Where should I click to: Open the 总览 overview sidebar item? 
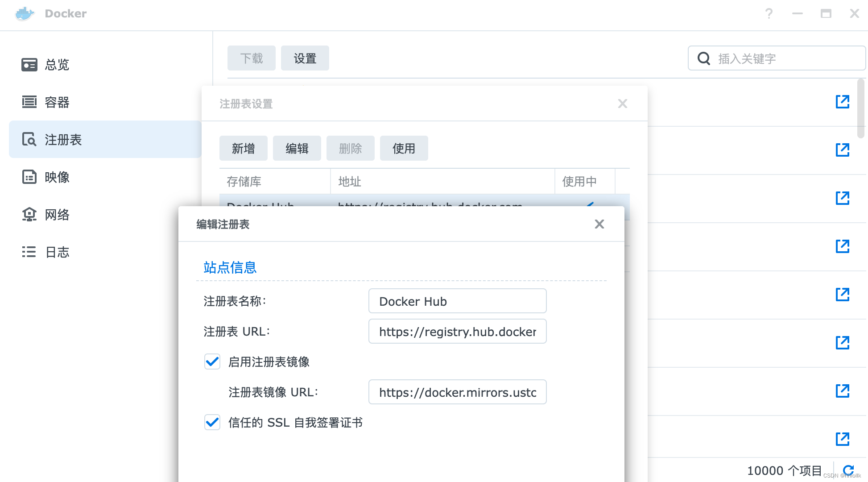pos(57,65)
